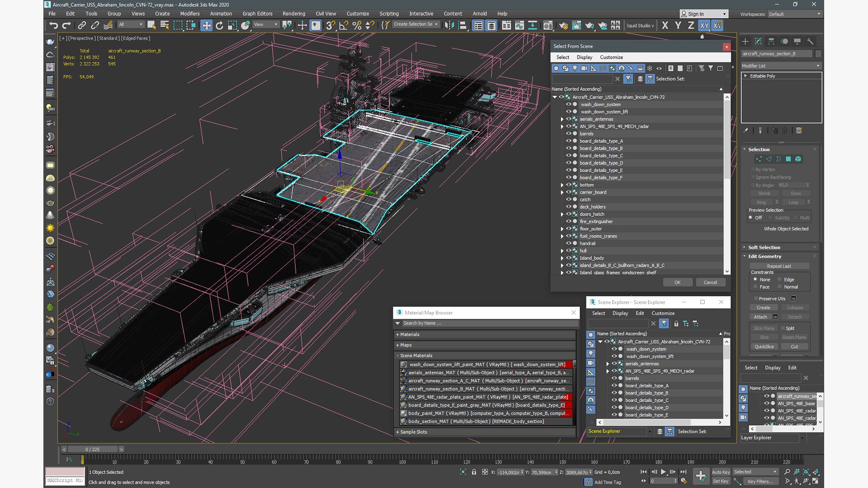868x488 pixels.
Task: Constrain to X axis button
Action: [x=665, y=25]
